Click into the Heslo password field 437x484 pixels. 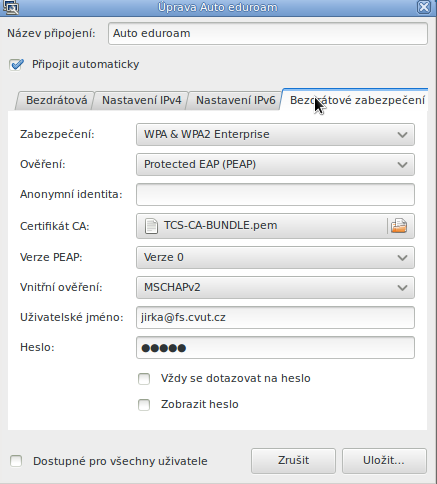(275, 348)
